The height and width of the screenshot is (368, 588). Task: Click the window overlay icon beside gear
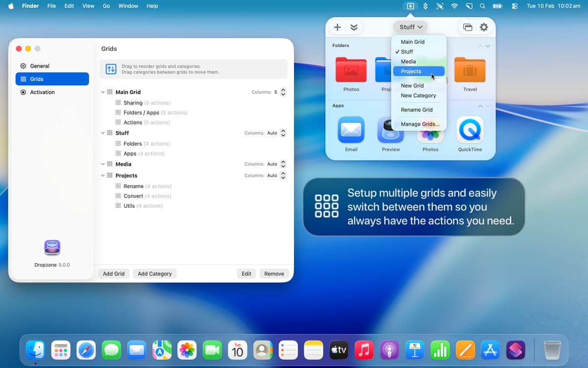point(468,27)
